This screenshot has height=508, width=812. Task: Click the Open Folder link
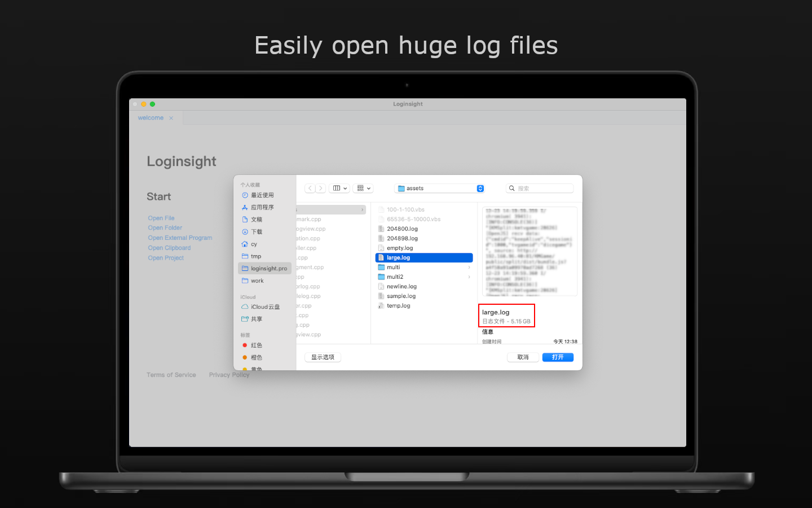point(165,228)
